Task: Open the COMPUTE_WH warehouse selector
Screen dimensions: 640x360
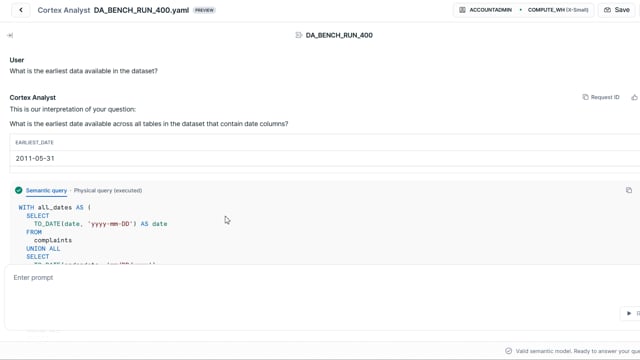Action: (558, 10)
